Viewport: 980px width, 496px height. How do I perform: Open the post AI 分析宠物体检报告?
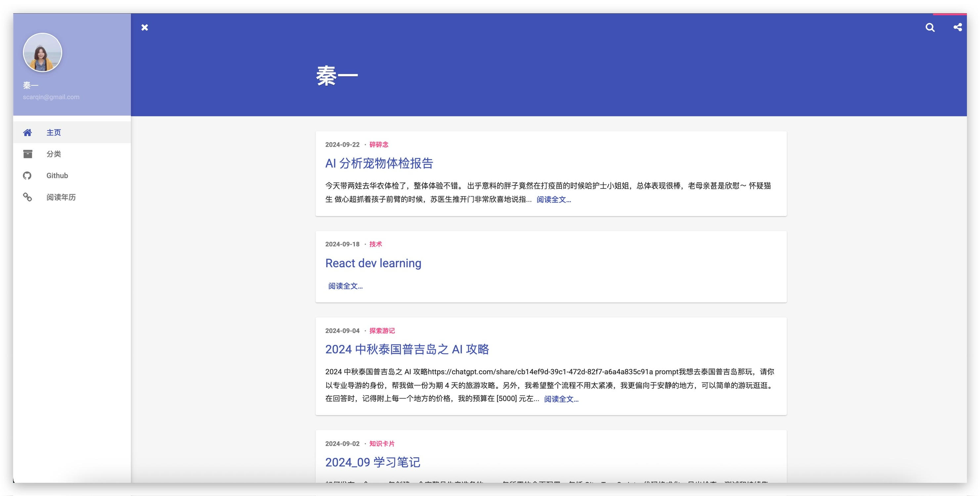(x=379, y=163)
